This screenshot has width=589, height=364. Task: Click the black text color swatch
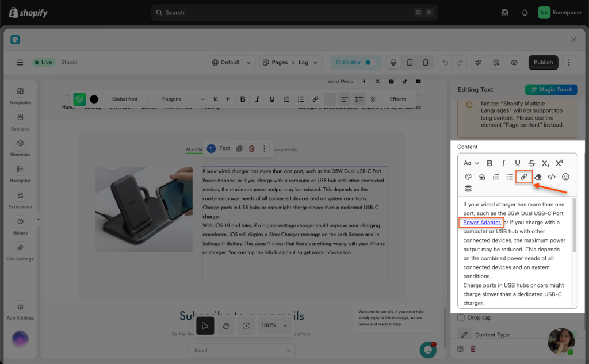[x=94, y=99]
